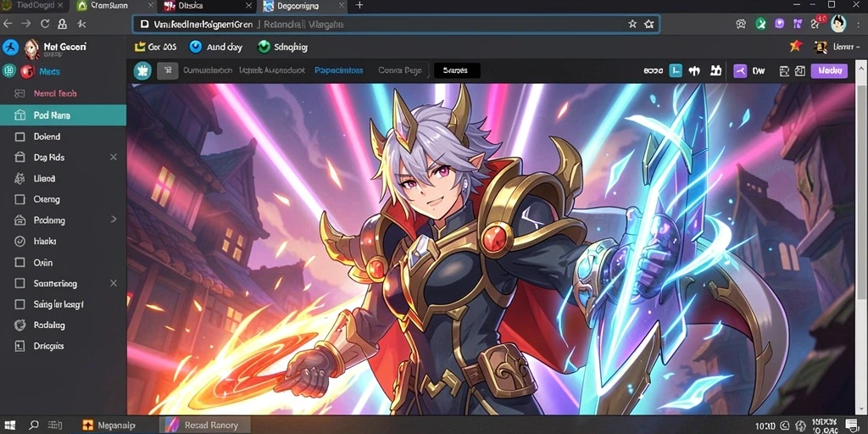Click the red circle icon beside Mads
The height and width of the screenshot is (434, 868).
pos(27,71)
